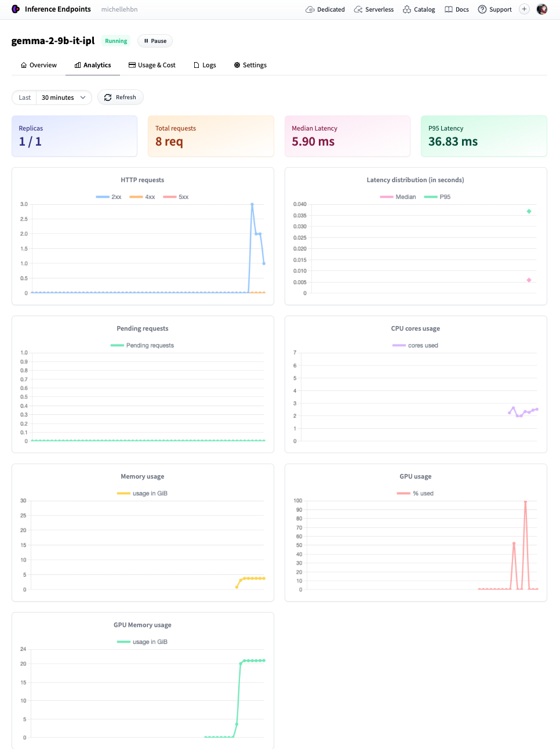
Task: Click the Inference Endpoints logo icon
Action: tap(16, 9)
